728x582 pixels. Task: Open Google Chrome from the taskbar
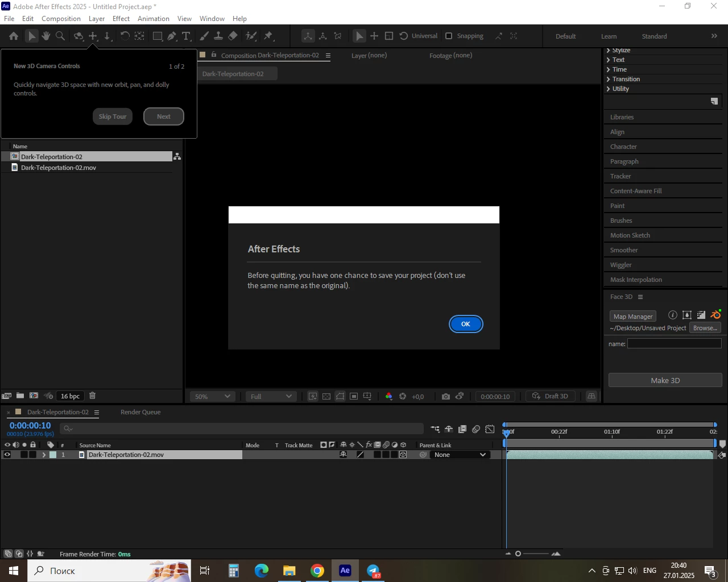[317, 571]
